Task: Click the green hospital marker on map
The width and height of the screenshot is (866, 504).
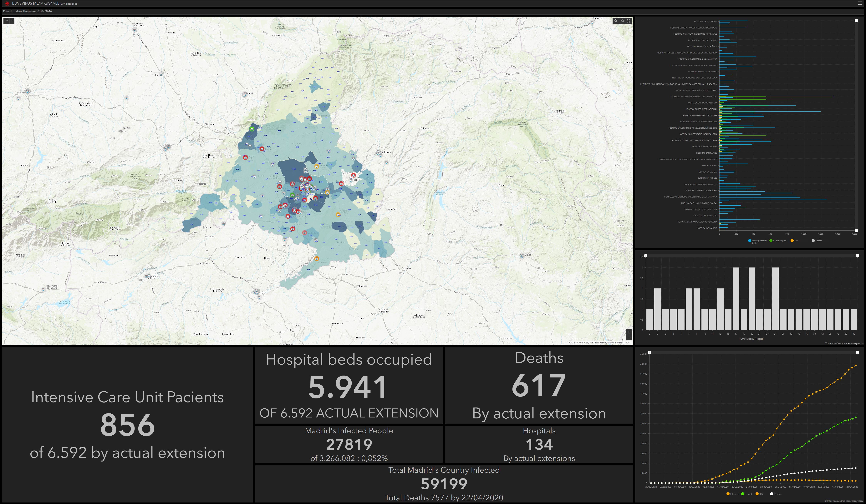Action: pos(252,129)
